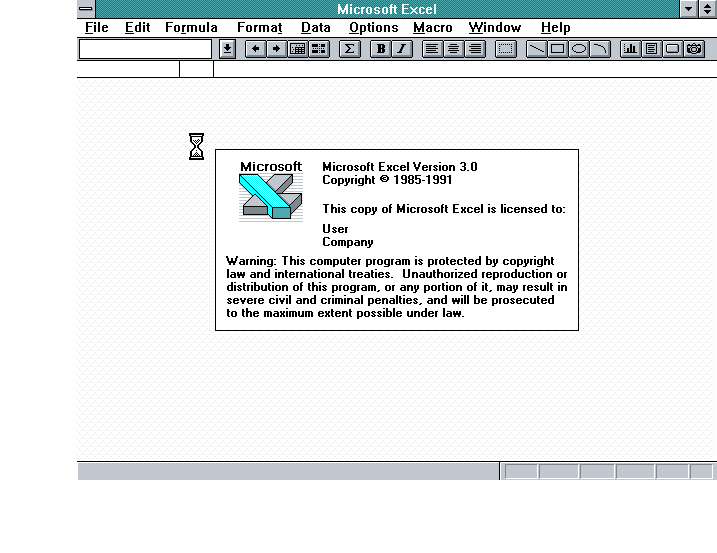Click the Text Box tool icon
The width and height of the screenshot is (717, 553).
tap(652, 49)
